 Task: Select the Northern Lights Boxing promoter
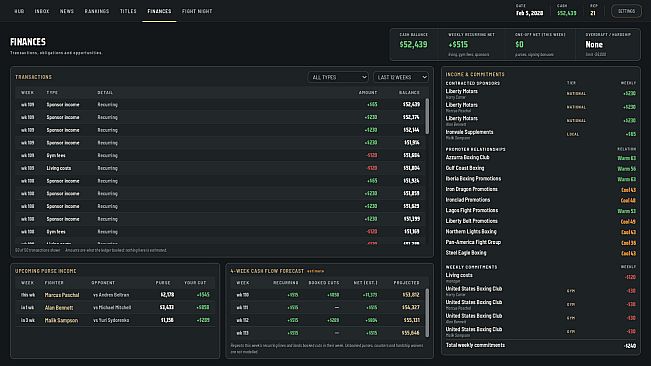[x=541, y=232]
